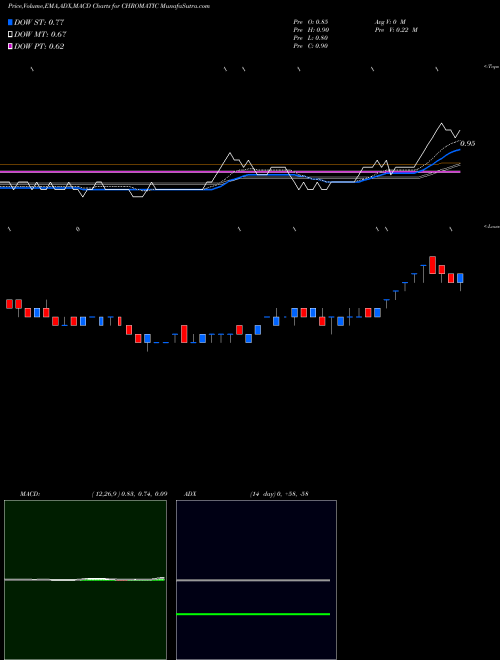
Task: Click the 'Pre H: 0.90' high value
Action: pos(311,30)
